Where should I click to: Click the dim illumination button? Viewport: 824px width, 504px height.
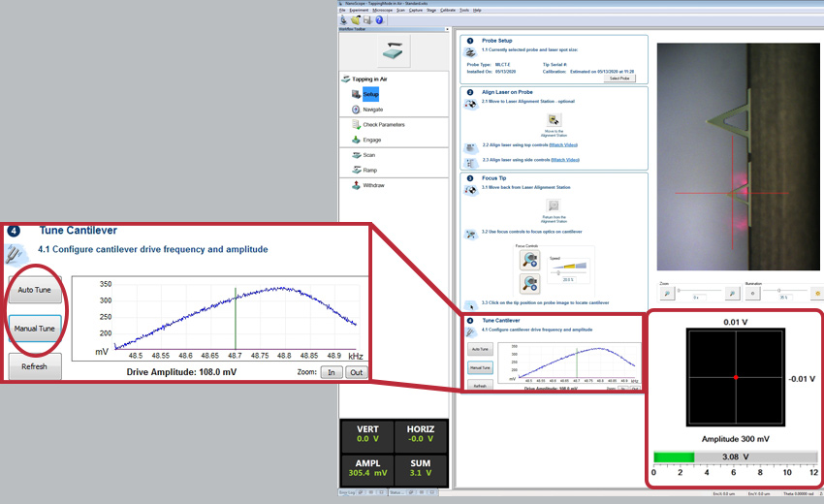[752, 294]
